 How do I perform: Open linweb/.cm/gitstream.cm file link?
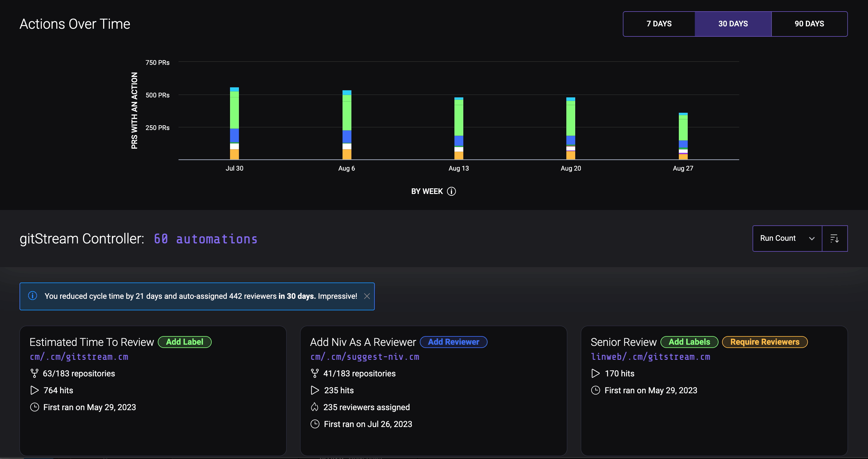[x=650, y=357]
